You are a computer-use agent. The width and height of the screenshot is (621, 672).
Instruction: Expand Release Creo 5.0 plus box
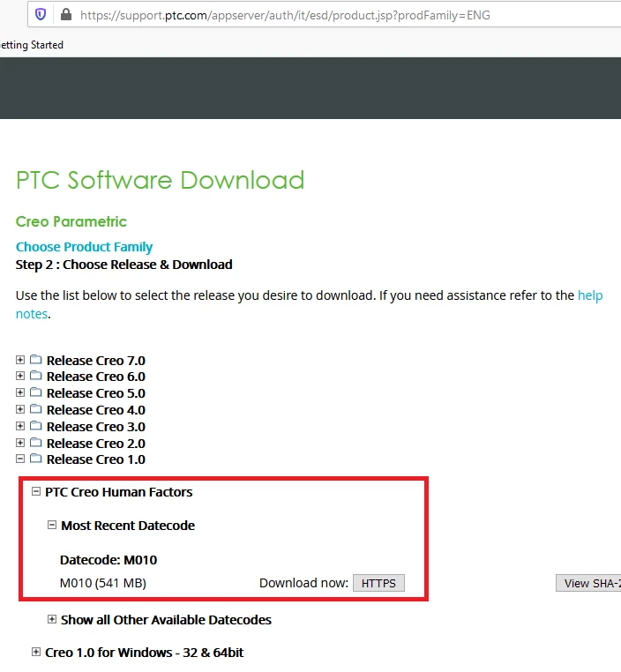pos(20,392)
